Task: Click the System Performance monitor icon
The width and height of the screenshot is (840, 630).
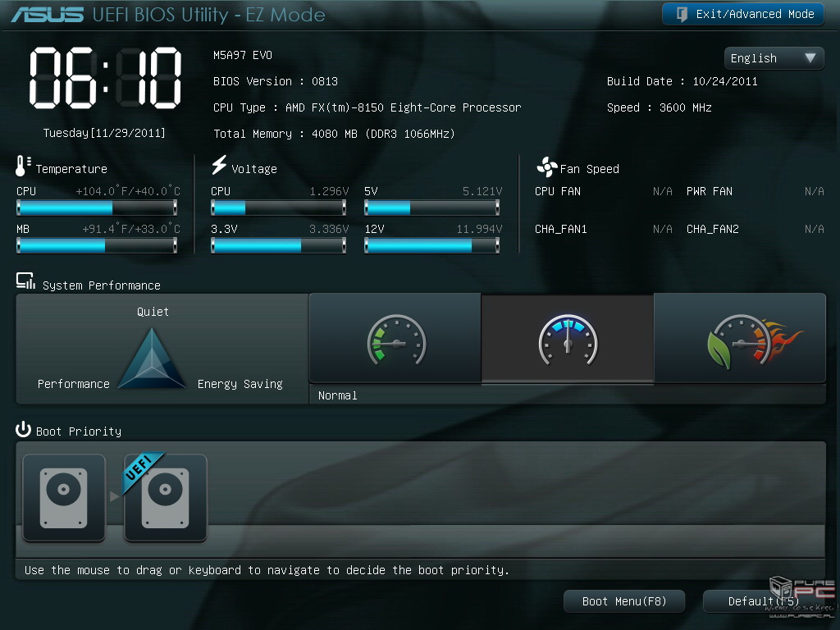Action: click(25, 281)
